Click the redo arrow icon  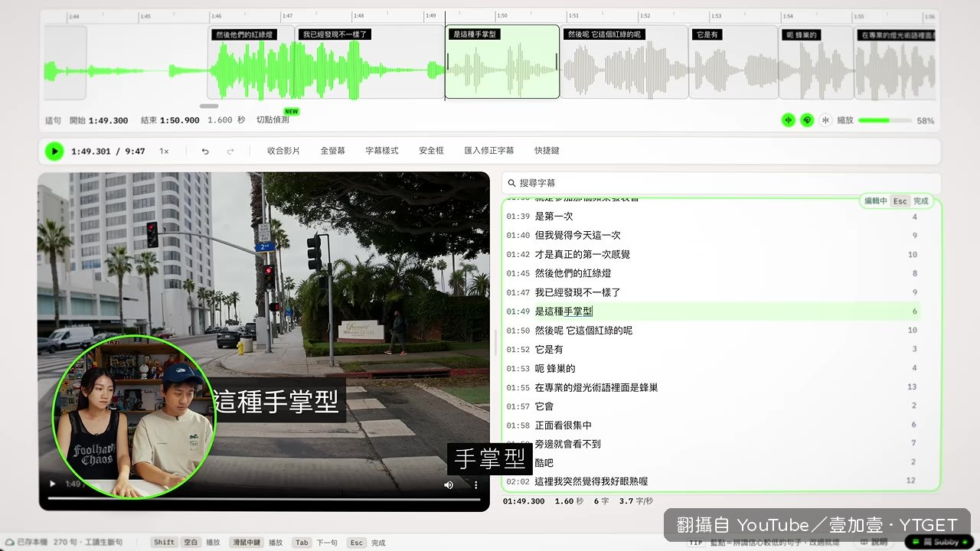point(230,152)
